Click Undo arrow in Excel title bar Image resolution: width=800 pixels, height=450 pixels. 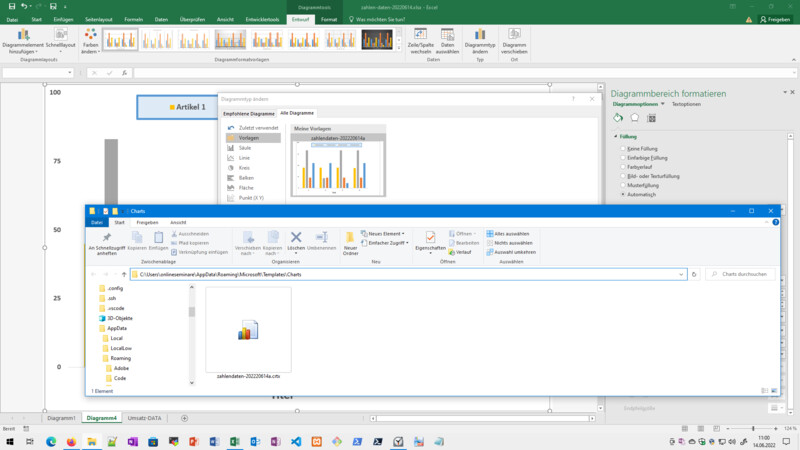point(23,7)
